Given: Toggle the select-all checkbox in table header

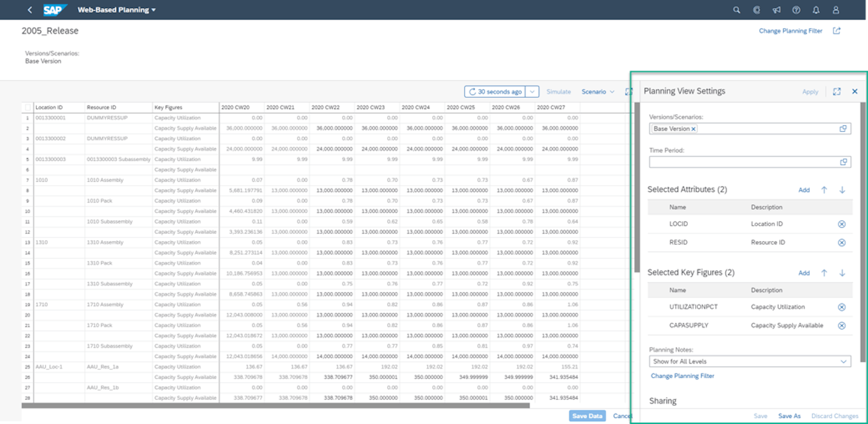Looking at the screenshot, I should pyautogui.click(x=28, y=108).
